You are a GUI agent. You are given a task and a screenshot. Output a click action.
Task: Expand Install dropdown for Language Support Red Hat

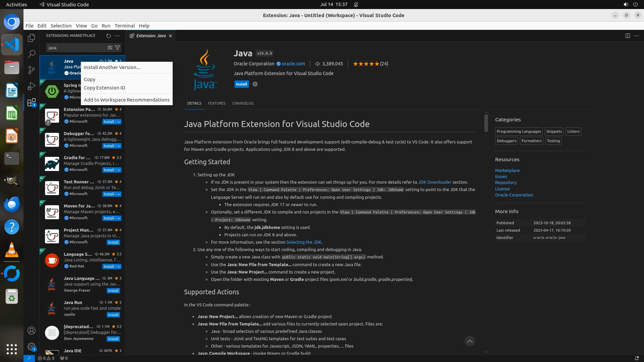[x=119, y=266]
